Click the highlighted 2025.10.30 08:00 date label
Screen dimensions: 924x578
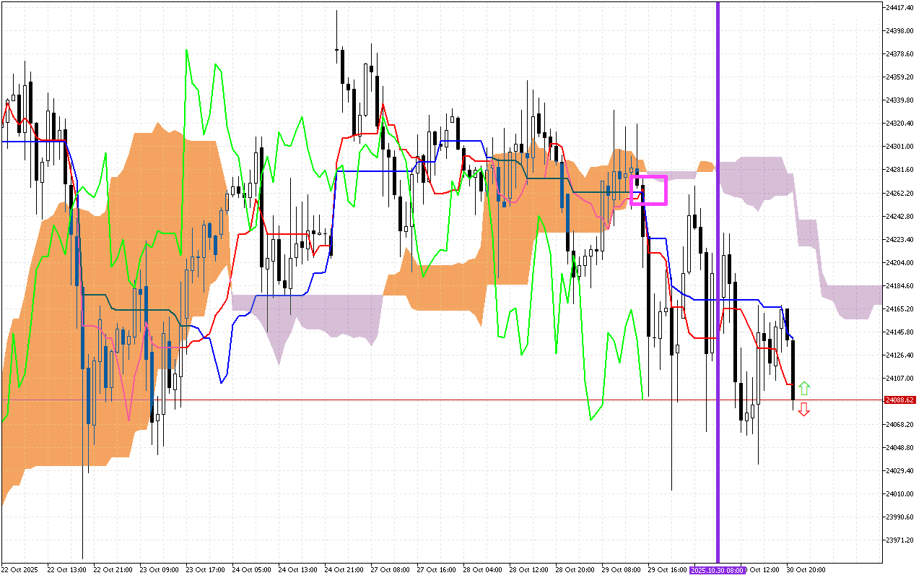[x=718, y=570]
